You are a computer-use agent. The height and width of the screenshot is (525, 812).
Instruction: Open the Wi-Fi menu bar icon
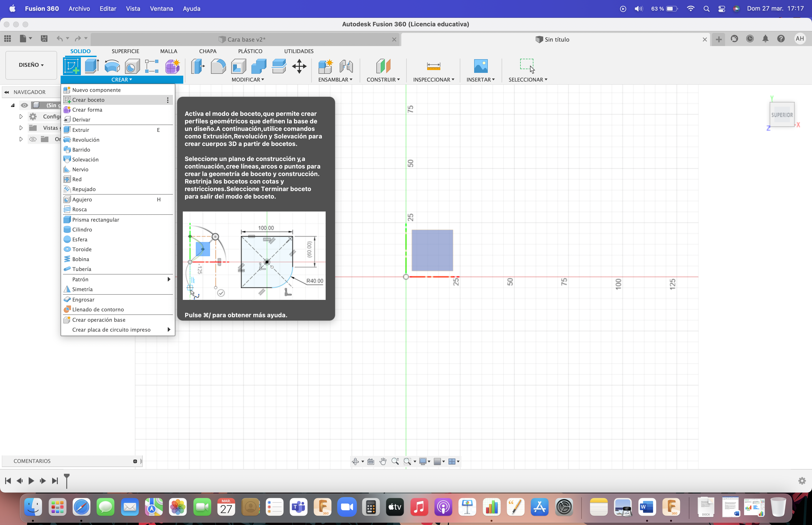tap(691, 8)
